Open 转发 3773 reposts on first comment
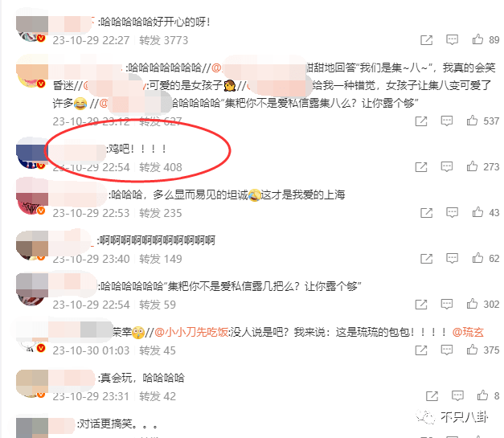Viewport: 504px width, 438px height. 164,40
